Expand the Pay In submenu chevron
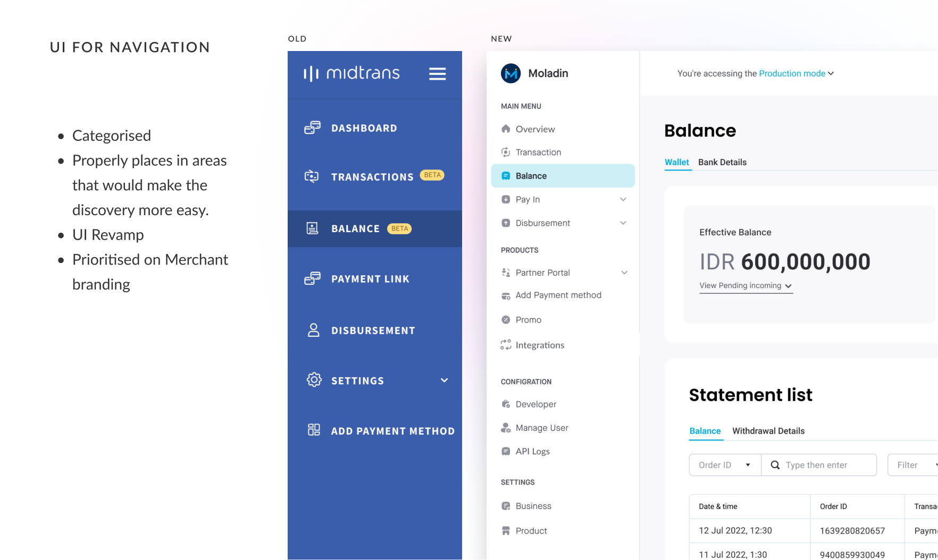 (x=623, y=199)
